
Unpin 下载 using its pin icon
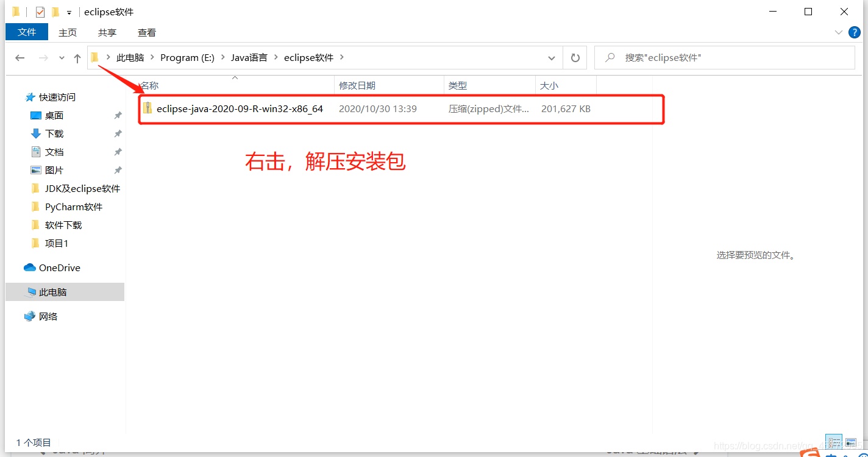(118, 134)
